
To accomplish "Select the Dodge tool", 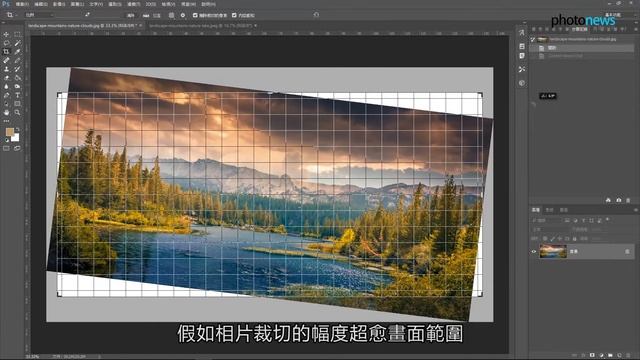I will [x=17, y=86].
